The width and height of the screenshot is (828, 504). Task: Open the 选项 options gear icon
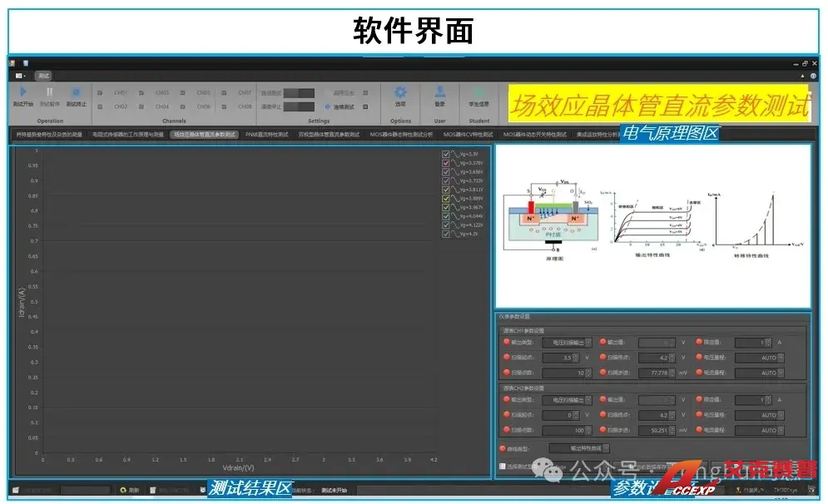click(x=400, y=92)
